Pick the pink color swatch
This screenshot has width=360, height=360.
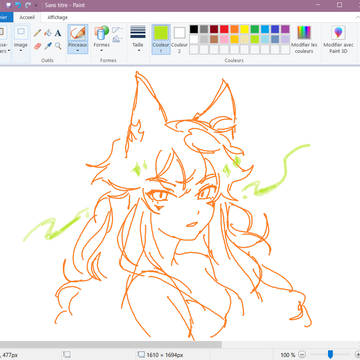[224, 39]
